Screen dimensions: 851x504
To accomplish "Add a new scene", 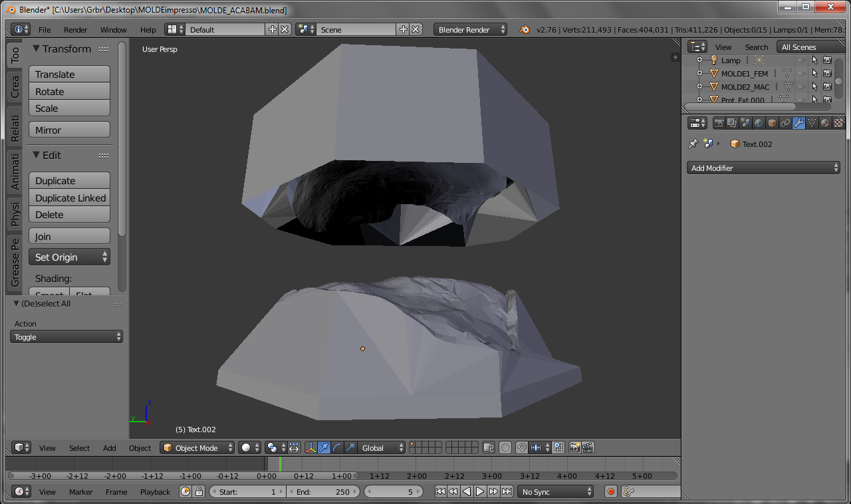I will point(403,29).
